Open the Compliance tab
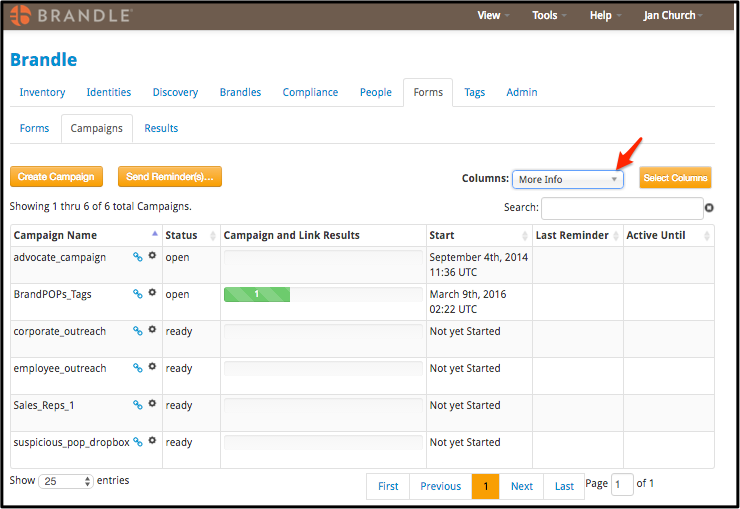Viewport: 740px width, 509px height. (x=310, y=92)
